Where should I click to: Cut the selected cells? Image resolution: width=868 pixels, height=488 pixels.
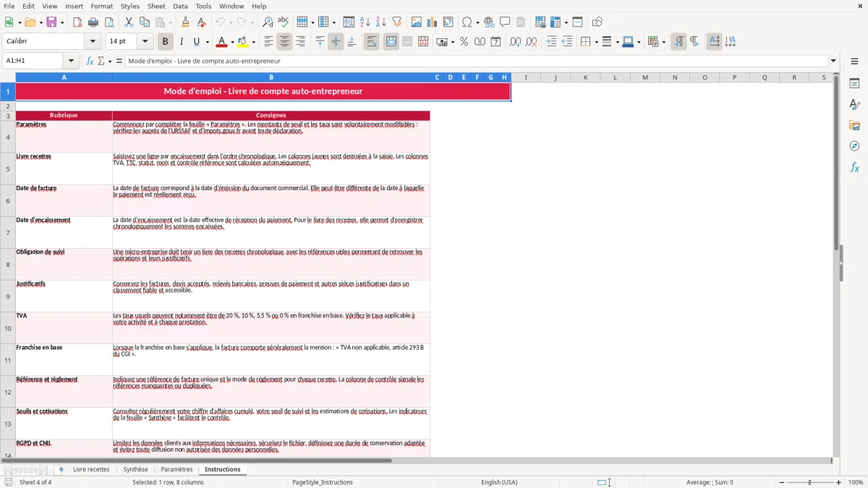pyautogui.click(x=129, y=22)
